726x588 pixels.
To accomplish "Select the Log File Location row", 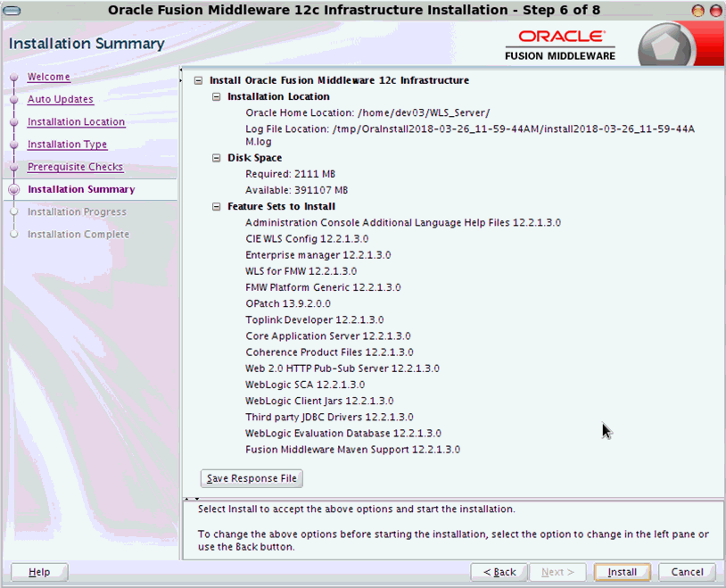I will [x=470, y=136].
